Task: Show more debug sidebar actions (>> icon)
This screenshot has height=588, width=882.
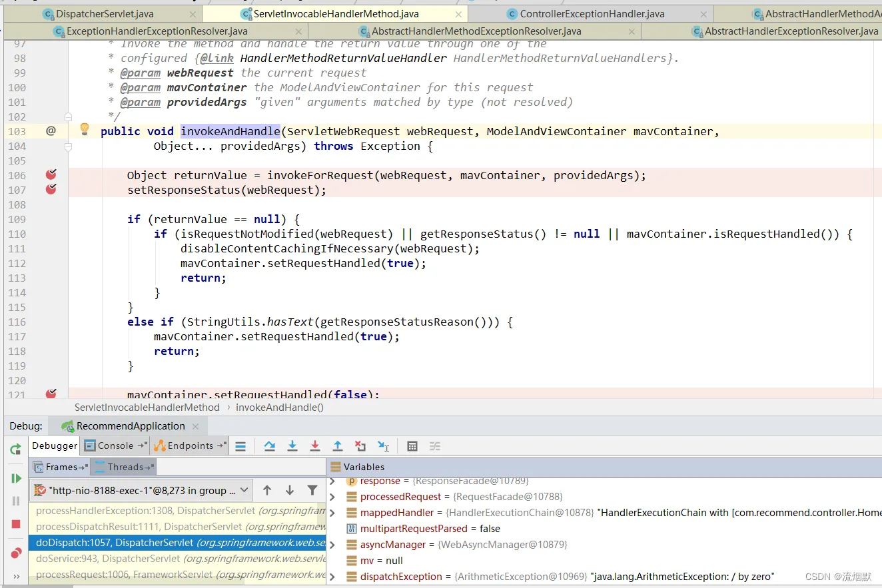Action: click(x=16, y=577)
